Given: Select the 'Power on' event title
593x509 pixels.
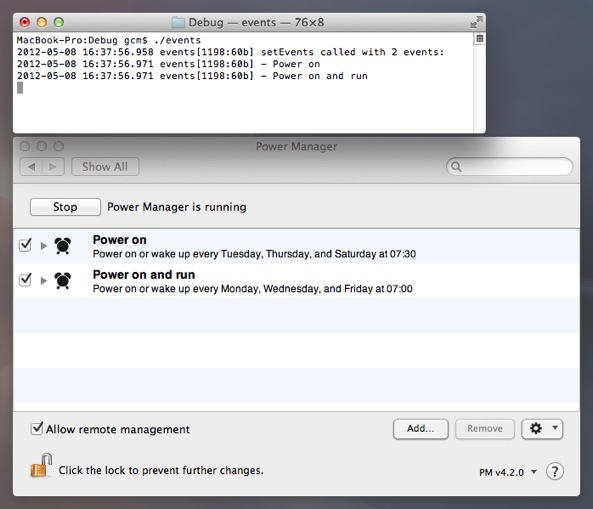Looking at the screenshot, I should point(120,240).
